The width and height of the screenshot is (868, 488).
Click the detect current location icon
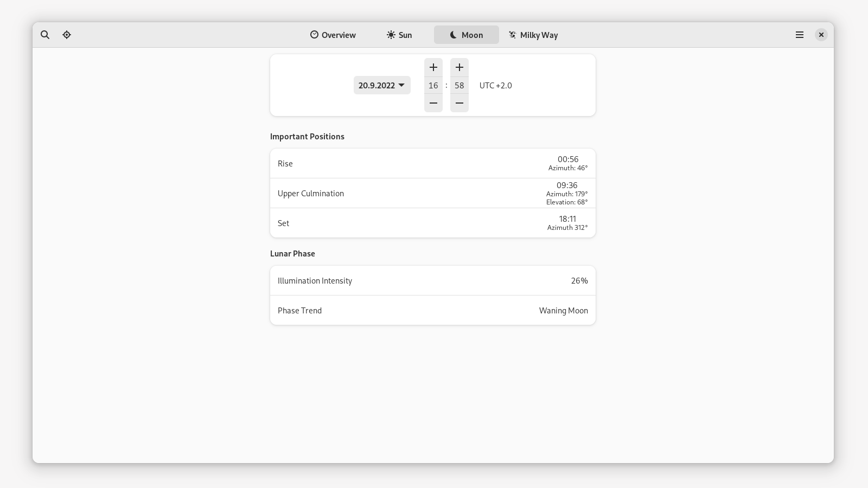pyautogui.click(x=67, y=35)
